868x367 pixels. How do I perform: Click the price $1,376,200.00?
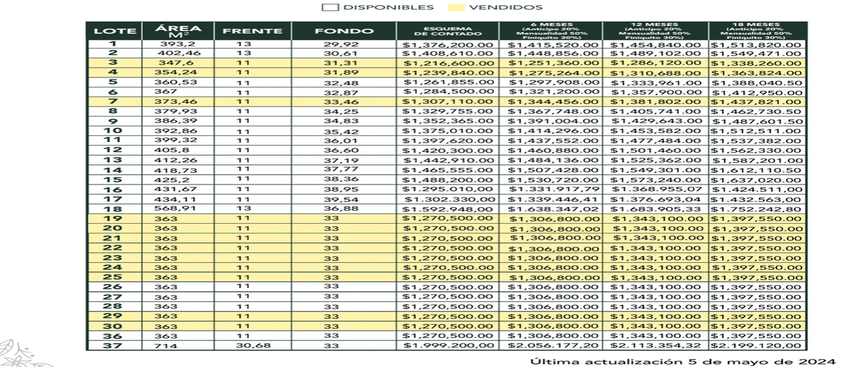[x=448, y=44]
